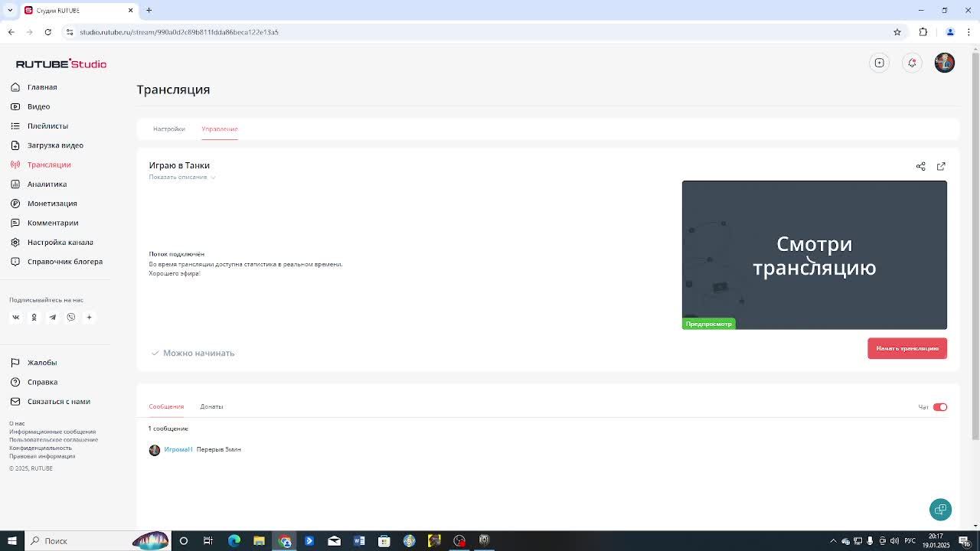Toggle the Чат switch off
This screenshot has width=980, height=551.
(x=940, y=407)
